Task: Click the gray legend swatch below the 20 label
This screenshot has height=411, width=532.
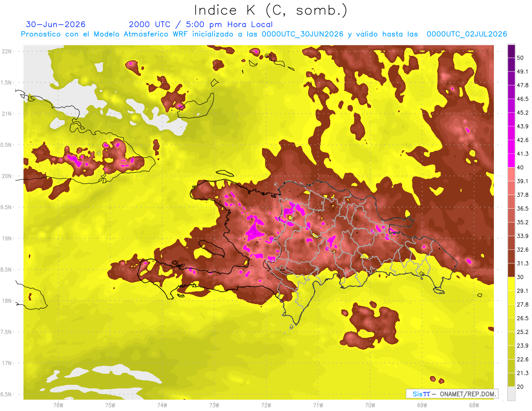Action: coord(511,393)
